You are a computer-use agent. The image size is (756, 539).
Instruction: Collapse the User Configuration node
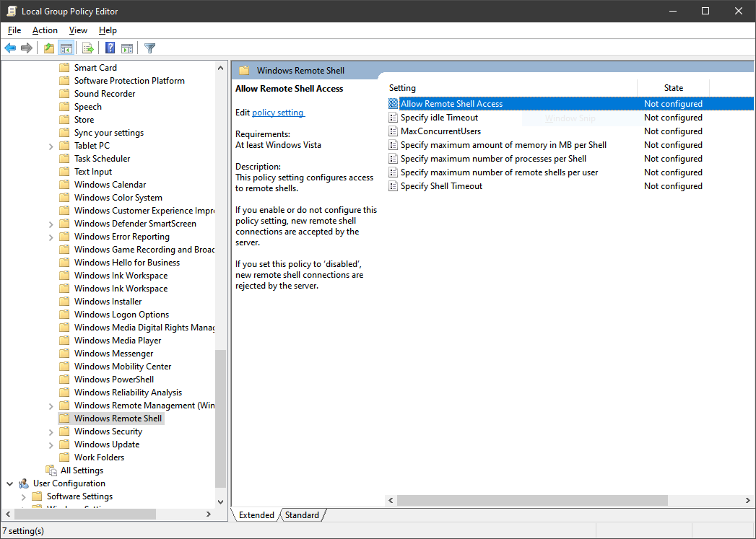pos(9,483)
